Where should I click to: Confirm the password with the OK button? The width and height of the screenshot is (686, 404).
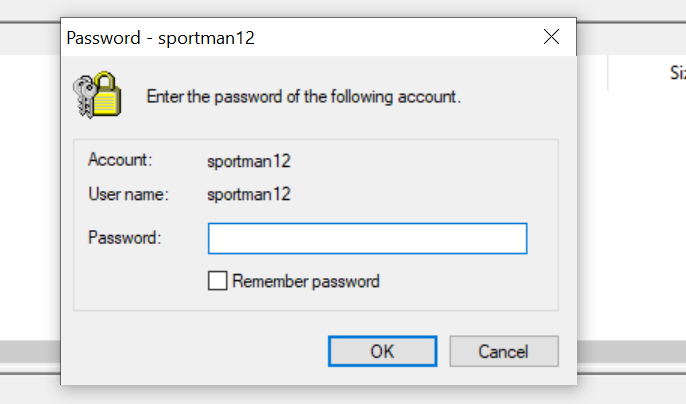pos(382,351)
